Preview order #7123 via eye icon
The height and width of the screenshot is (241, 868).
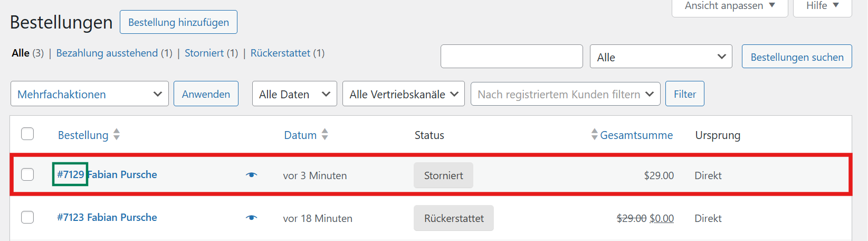[252, 218]
